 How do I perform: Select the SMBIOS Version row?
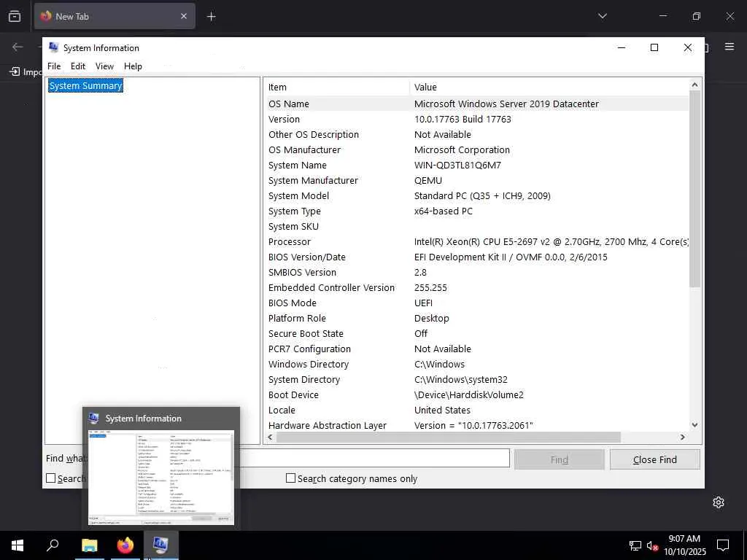click(x=477, y=273)
